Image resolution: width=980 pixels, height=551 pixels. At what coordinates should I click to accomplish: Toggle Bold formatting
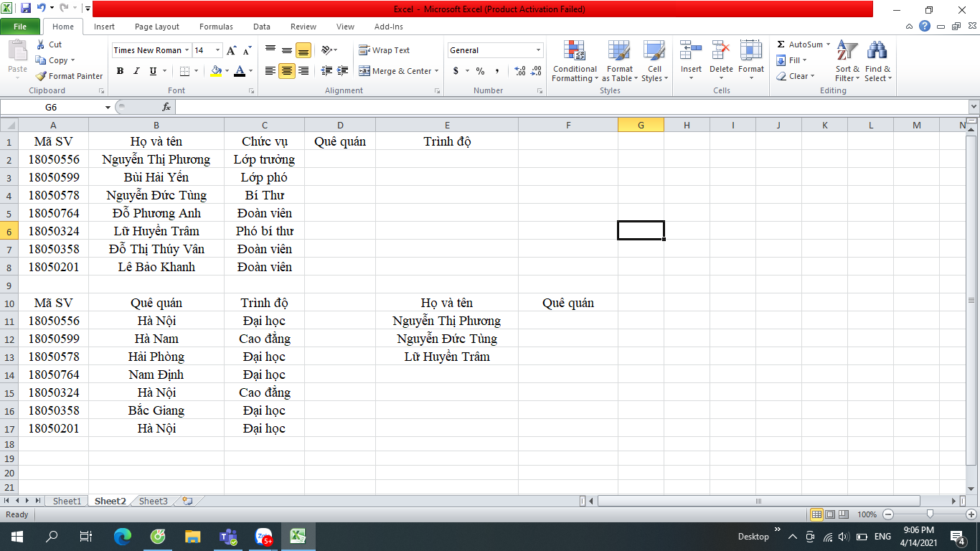pos(120,71)
